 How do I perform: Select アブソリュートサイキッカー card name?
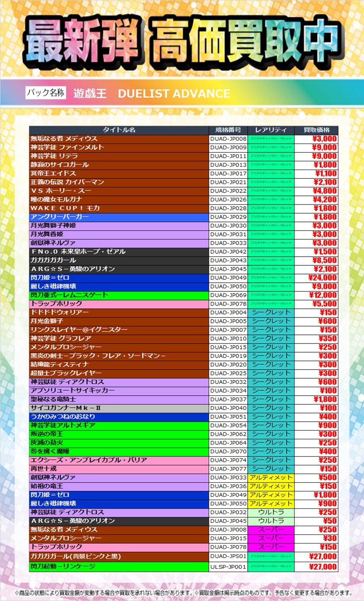click(x=72, y=391)
